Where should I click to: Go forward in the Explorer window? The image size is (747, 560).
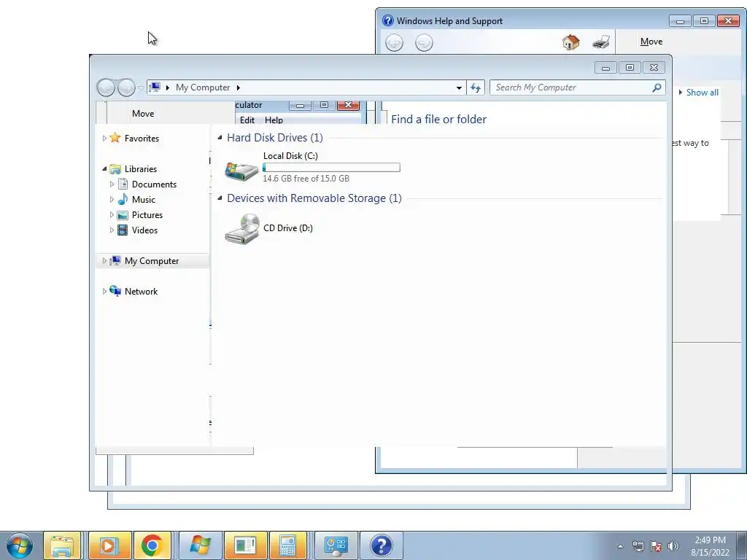point(126,87)
